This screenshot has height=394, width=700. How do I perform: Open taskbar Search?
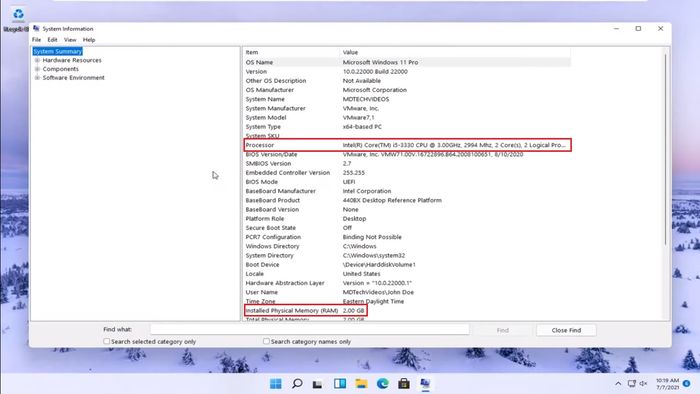pyautogui.click(x=297, y=384)
